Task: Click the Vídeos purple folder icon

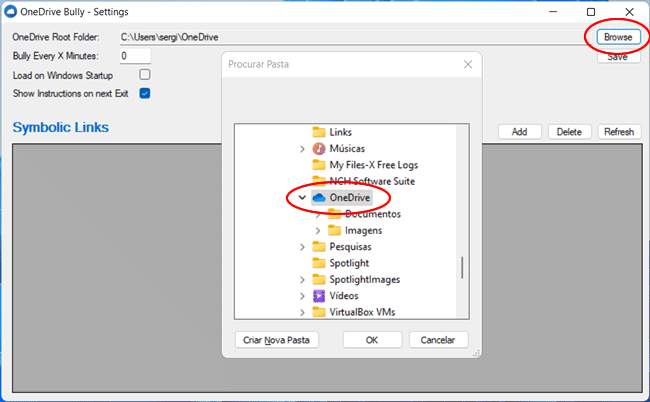Action: point(319,296)
